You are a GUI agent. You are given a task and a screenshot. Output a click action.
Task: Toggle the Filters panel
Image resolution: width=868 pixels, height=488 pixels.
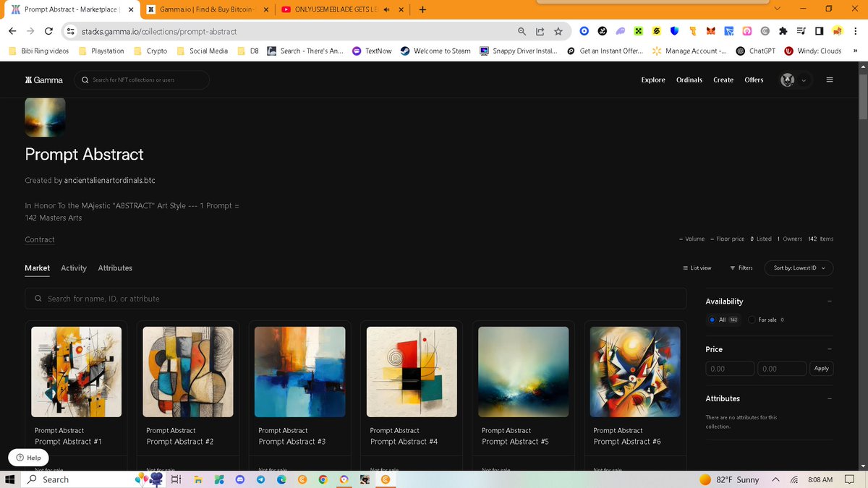[x=741, y=267]
